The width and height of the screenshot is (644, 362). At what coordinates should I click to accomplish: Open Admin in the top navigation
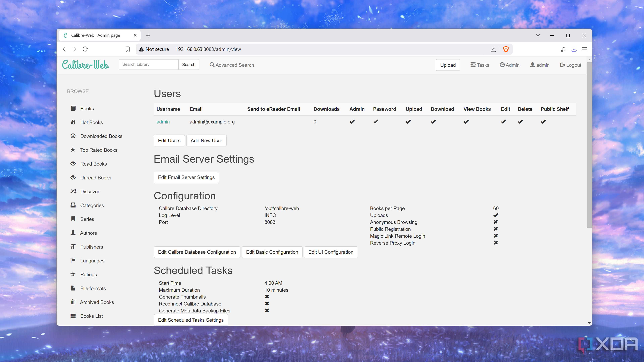coord(509,65)
